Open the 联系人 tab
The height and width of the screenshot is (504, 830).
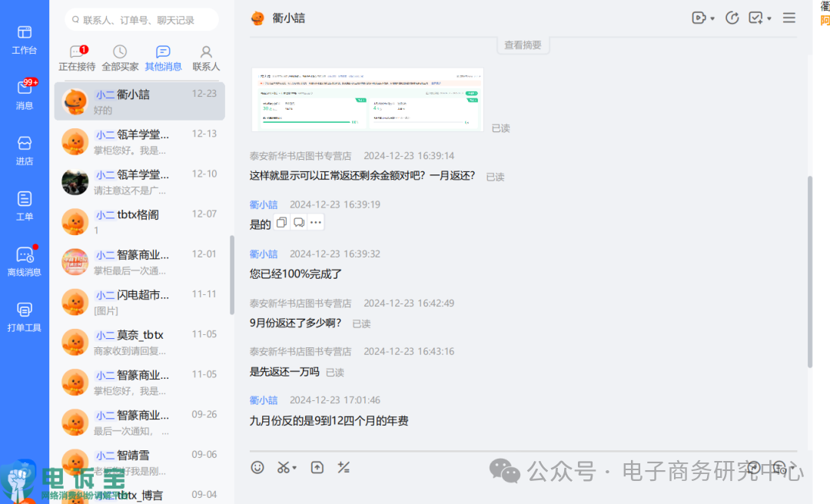[x=205, y=57]
